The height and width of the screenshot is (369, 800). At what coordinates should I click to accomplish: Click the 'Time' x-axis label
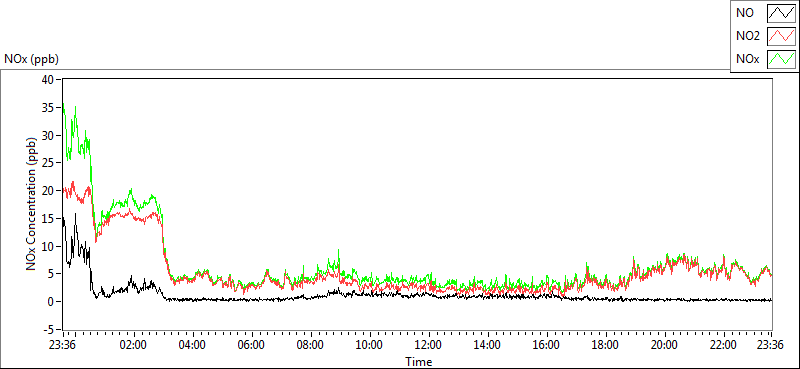pos(419,362)
